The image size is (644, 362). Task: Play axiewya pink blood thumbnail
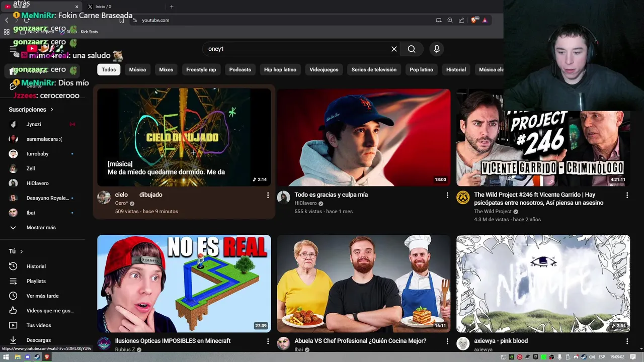pyautogui.click(x=543, y=284)
